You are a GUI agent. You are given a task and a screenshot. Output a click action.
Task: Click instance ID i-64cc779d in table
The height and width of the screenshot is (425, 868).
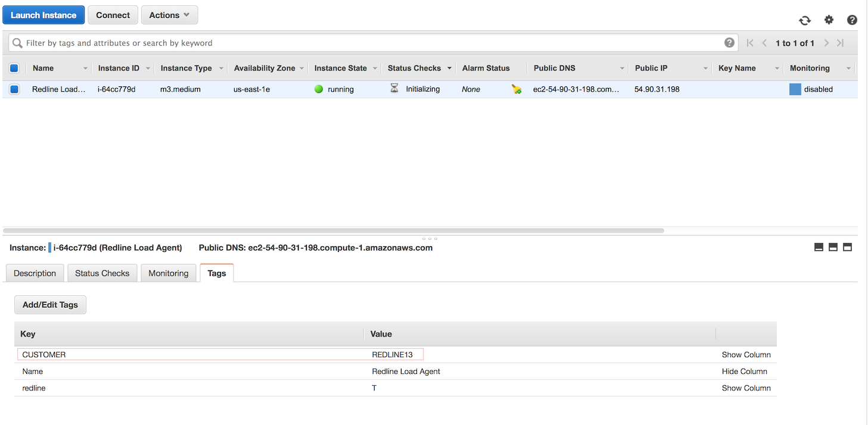(x=117, y=89)
